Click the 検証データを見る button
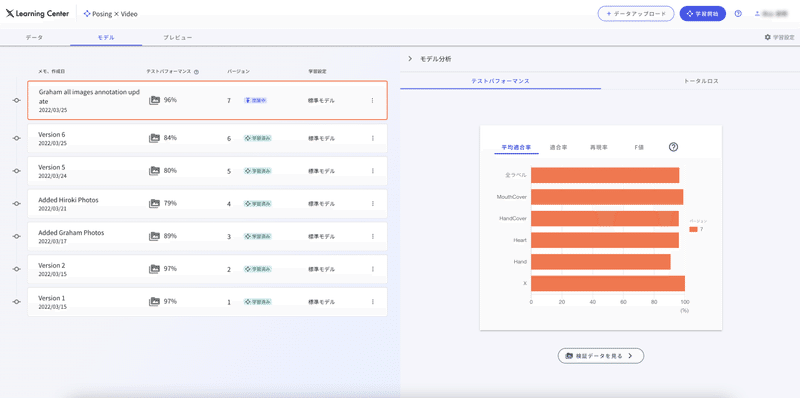The image size is (800, 398). point(601,356)
